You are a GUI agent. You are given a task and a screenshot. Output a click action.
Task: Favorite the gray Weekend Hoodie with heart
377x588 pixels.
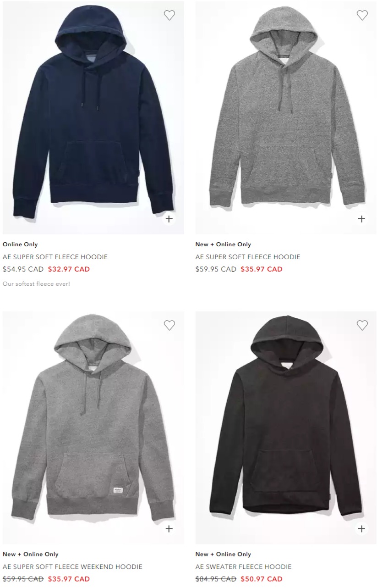point(169,325)
